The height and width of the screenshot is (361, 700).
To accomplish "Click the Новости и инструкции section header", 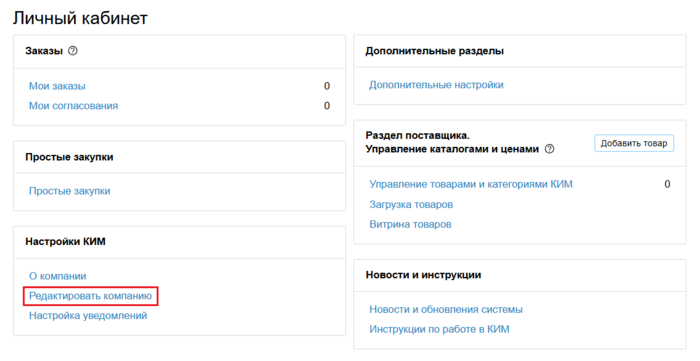I will click(424, 275).
